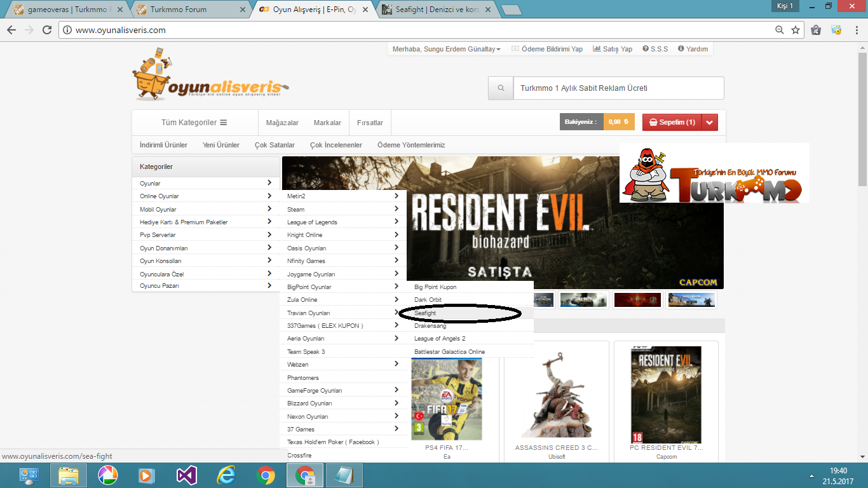Open S.S.S help link
868x488 pixels.
(655, 49)
